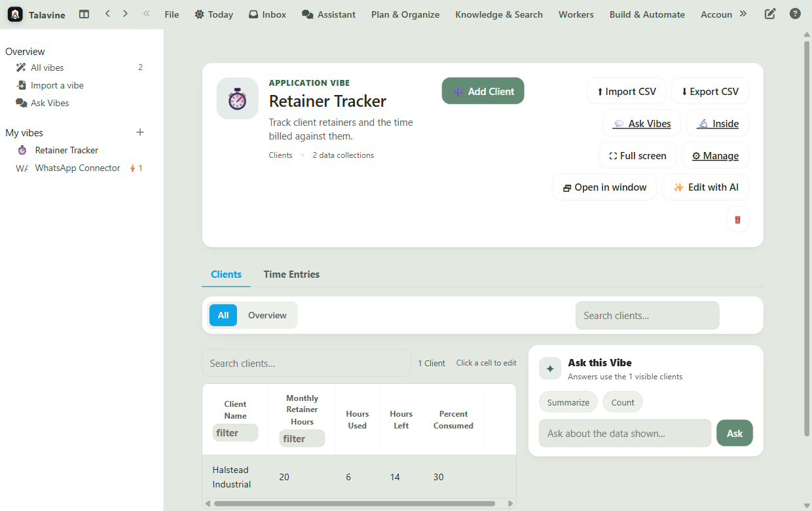Click Edit with AI button
This screenshot has width=812, height=511.
click(x=705, y=187)
